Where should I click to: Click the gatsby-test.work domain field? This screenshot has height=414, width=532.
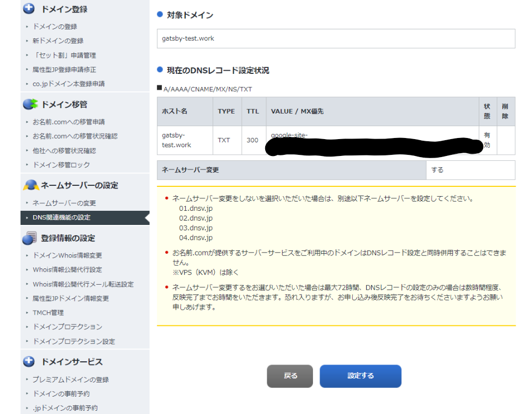(x=336, y=39)
